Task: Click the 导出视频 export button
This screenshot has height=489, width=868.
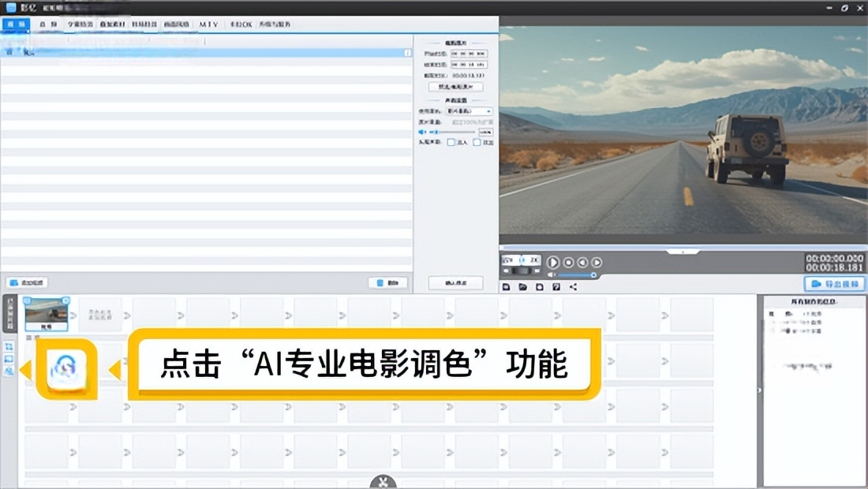Action: click(834, 284)
